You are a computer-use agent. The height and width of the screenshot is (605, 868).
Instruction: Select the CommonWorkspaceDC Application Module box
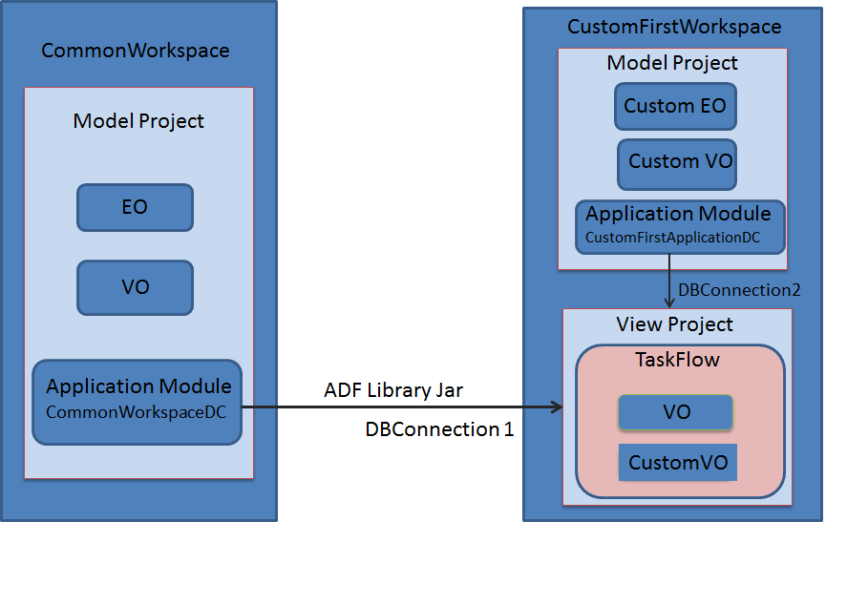coord(138,402)
